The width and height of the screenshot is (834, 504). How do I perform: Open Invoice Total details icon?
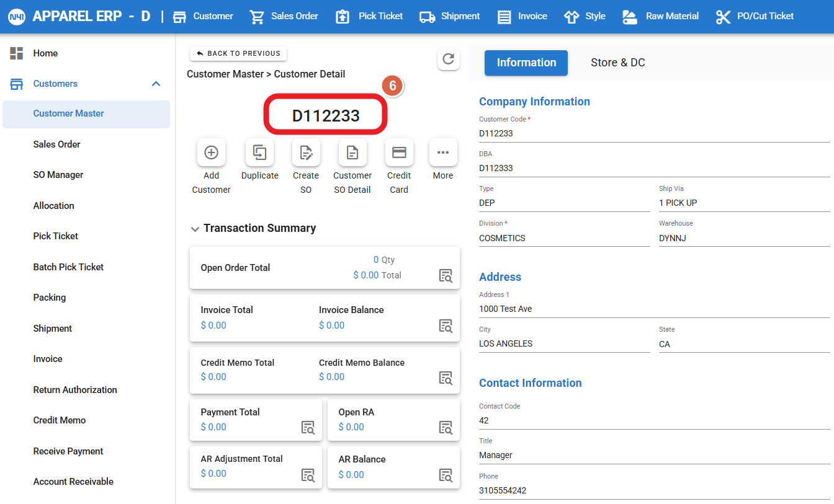[x=446, y=325]
